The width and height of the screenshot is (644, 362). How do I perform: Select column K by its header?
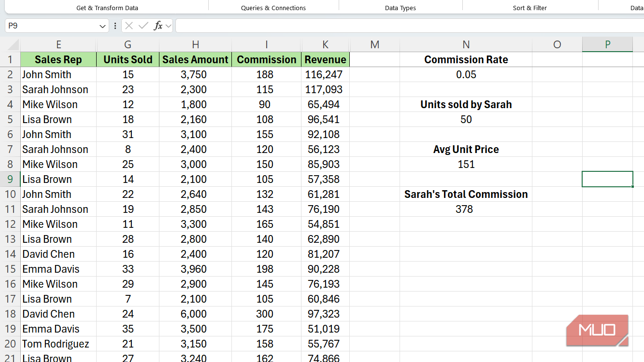[325, 45]
